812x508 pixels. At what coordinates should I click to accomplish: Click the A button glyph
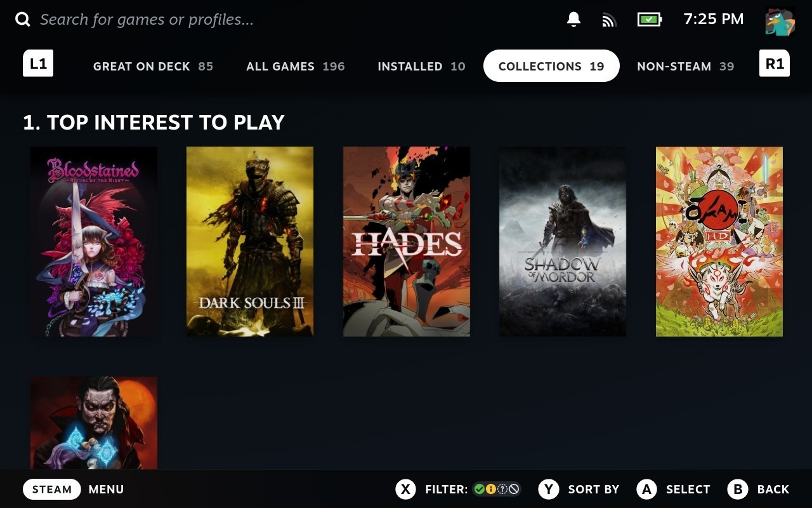pyautogui.click(x=646, y=490)
